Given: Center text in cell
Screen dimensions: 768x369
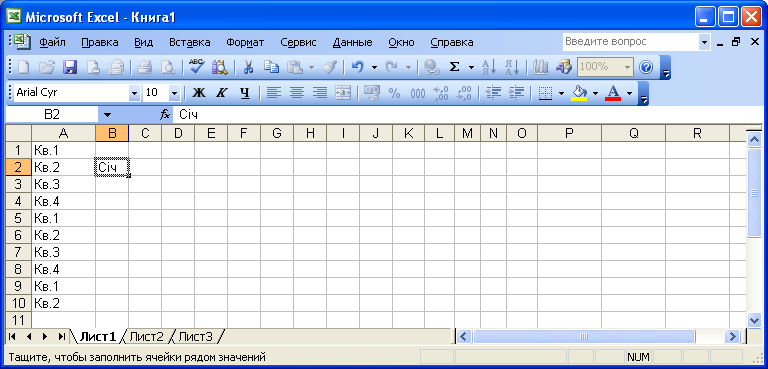Looking at the screenshot, I should click(297, 93).
